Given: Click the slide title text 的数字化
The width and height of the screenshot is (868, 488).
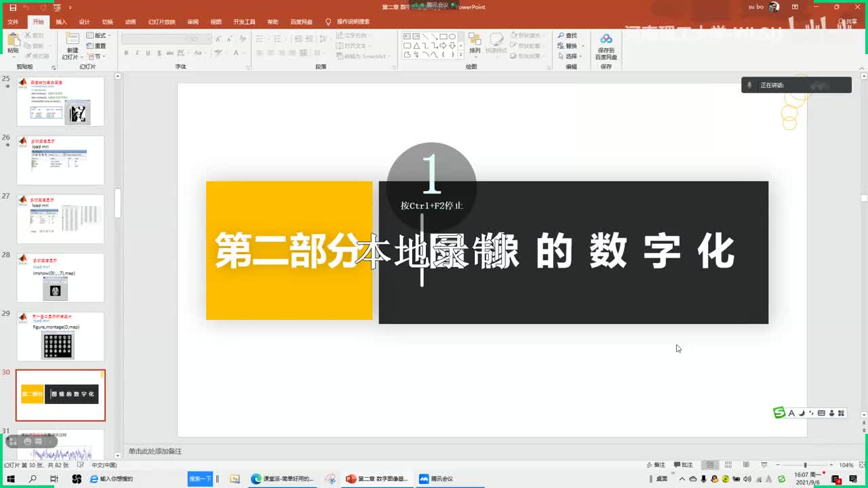Looking at the screenshot, I should [x=634, y=251].
